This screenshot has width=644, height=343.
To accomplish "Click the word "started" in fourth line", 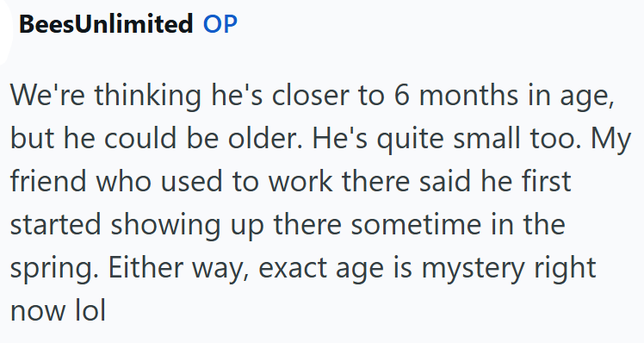I will [55, 224].
